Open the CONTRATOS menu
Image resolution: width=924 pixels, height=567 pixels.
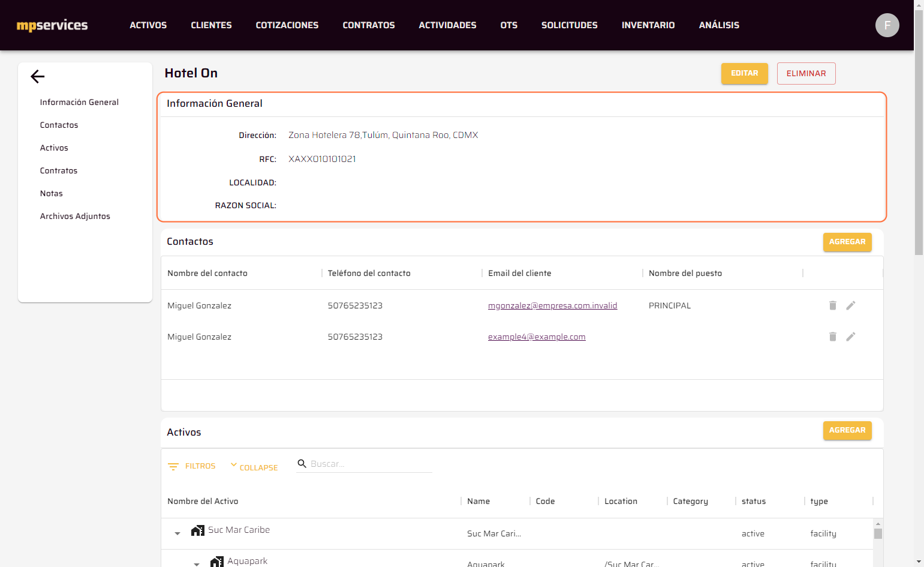(x=369, y=25)
